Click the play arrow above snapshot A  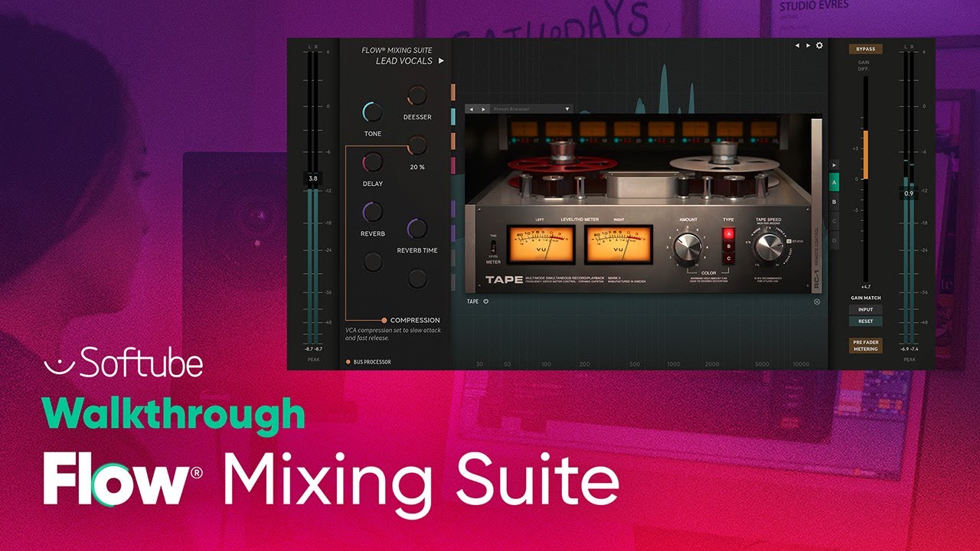(x=835, y=164)
